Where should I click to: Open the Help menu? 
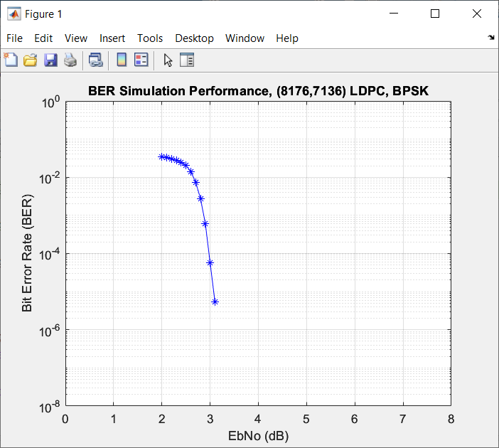(x=287, y=38)
